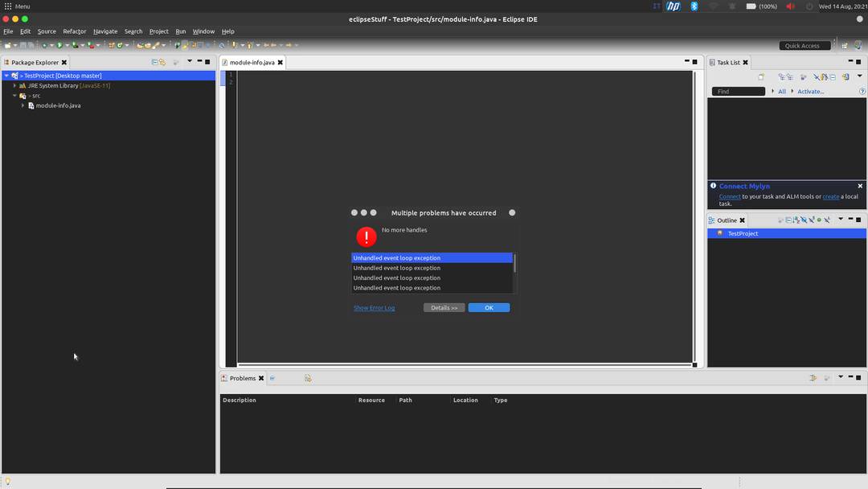Click the Open Type toolbar icon

140,45
